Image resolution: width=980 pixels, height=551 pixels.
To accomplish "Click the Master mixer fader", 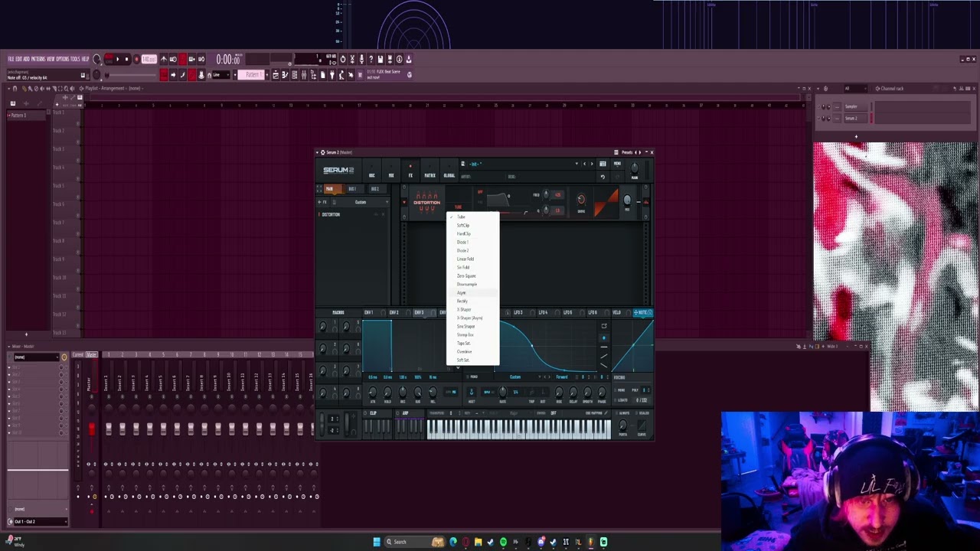I will pos(91,429).
